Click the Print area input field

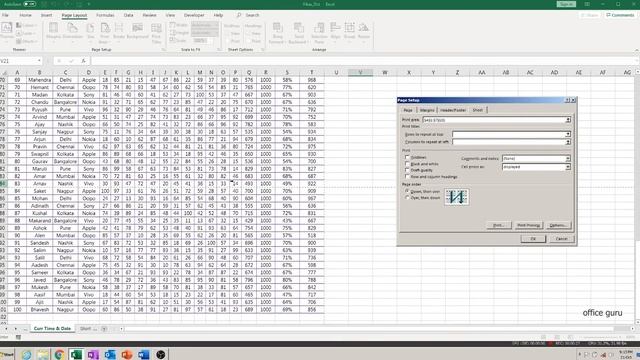(x=493, y=120)
